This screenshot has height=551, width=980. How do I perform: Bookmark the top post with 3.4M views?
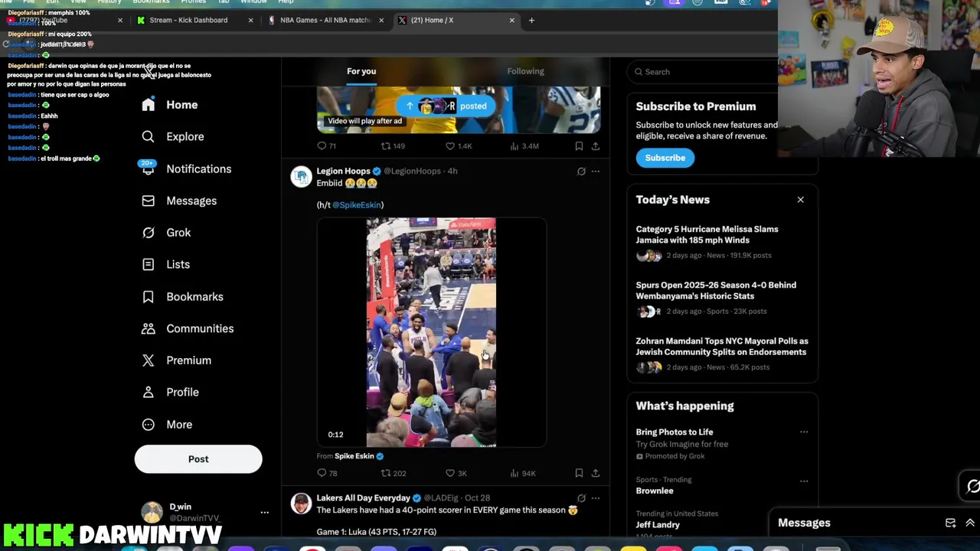579,146
